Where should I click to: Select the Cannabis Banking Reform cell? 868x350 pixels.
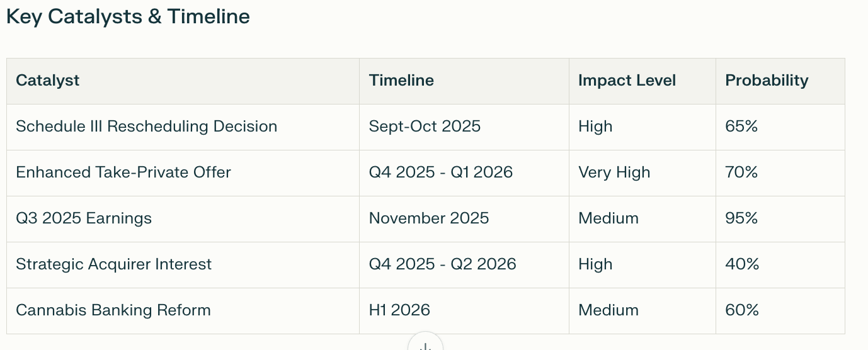pos(113,310)
